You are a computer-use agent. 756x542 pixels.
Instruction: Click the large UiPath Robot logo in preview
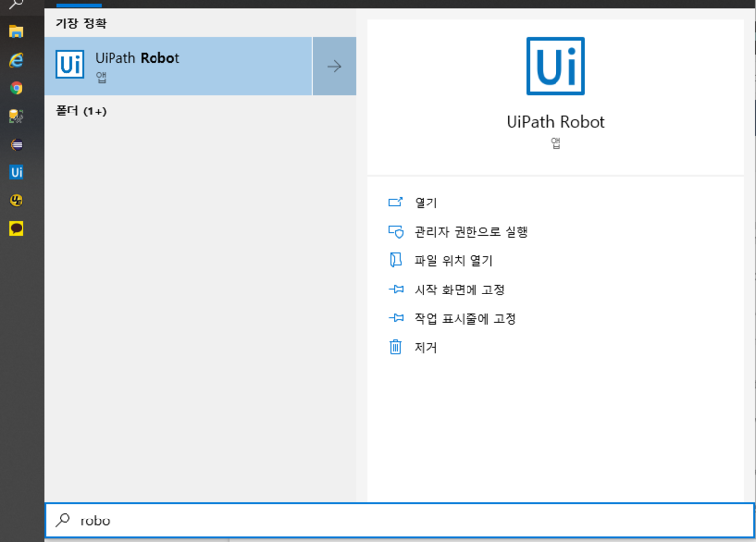click(x=556, y=67)
